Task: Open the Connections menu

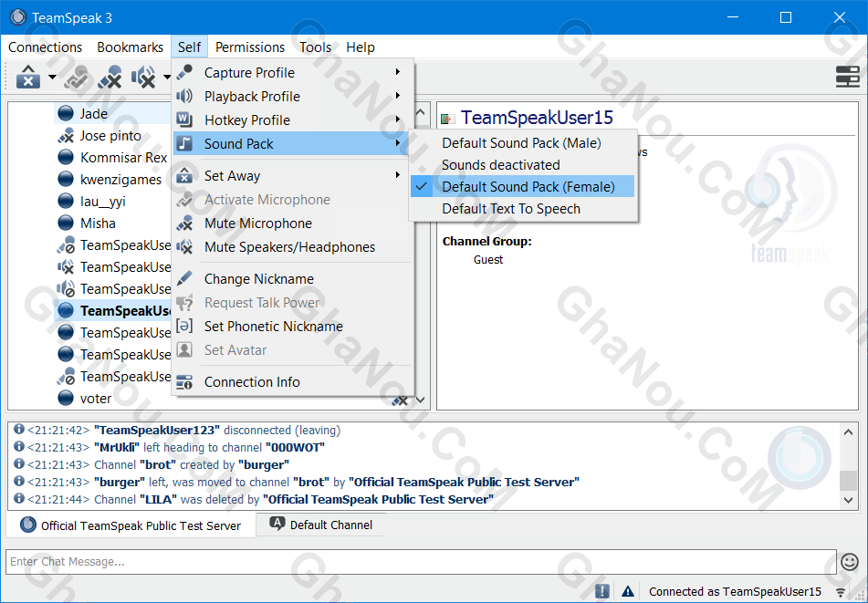Action: [x=45, y=47]
